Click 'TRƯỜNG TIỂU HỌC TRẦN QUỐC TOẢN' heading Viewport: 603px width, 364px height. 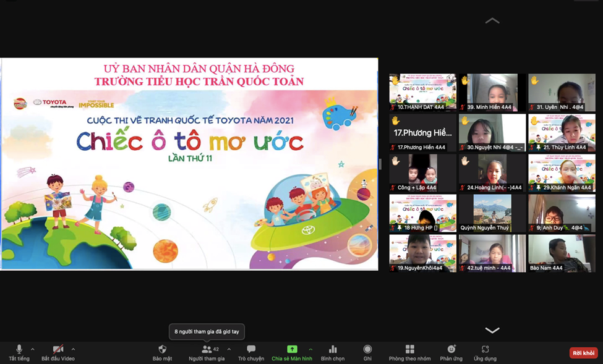click(x=199, y=82)
